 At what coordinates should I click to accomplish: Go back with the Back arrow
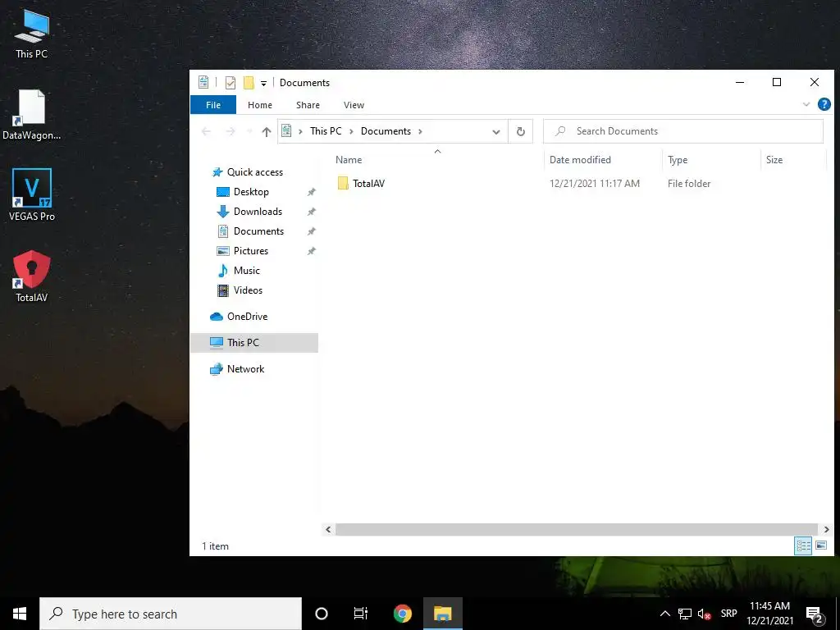tap(206, 131)
